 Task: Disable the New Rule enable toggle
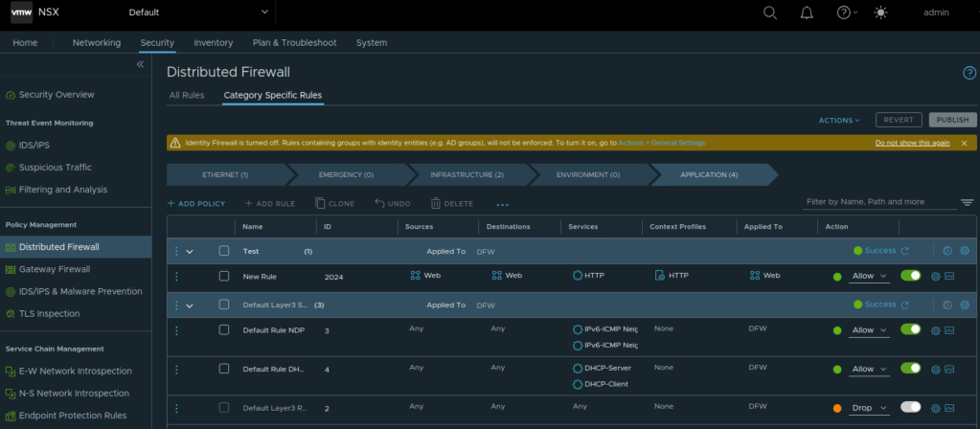(910, 276)
